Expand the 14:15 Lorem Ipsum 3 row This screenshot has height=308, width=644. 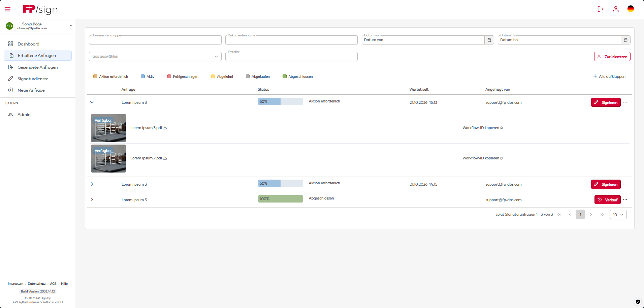click(92, 184)
